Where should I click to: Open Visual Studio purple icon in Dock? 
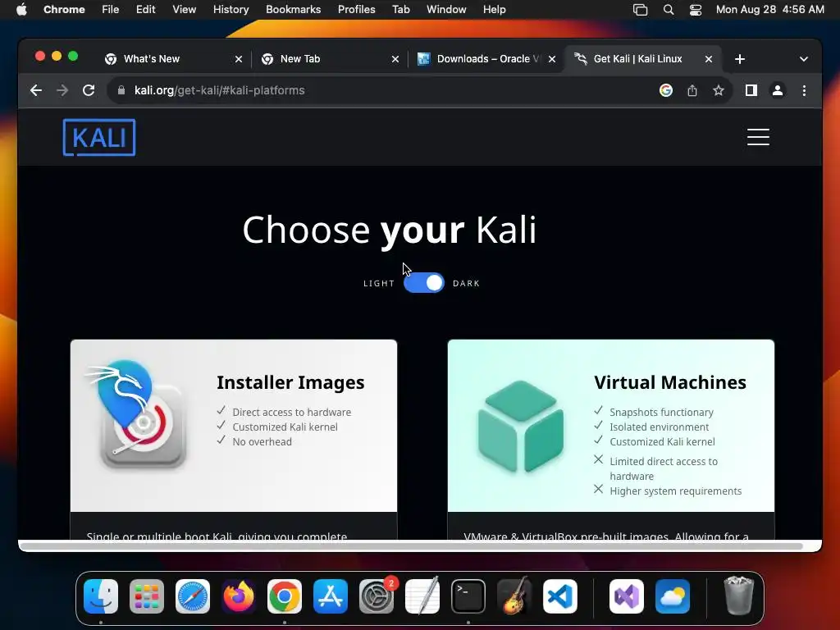tap(627, 596)
